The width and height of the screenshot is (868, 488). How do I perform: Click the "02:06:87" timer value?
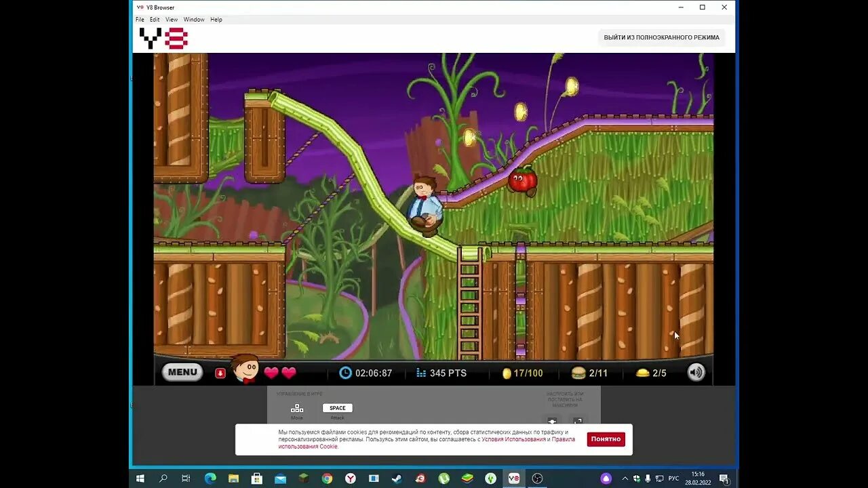374,373
